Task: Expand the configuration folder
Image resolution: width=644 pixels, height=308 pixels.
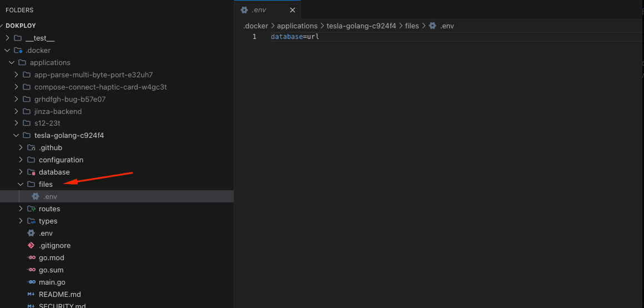Action: 21,160
